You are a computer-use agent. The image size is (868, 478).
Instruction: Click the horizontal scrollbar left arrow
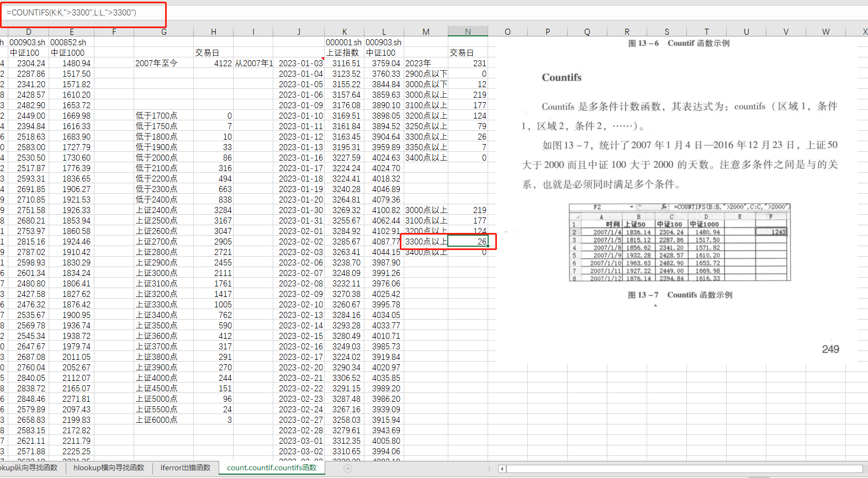501,469
